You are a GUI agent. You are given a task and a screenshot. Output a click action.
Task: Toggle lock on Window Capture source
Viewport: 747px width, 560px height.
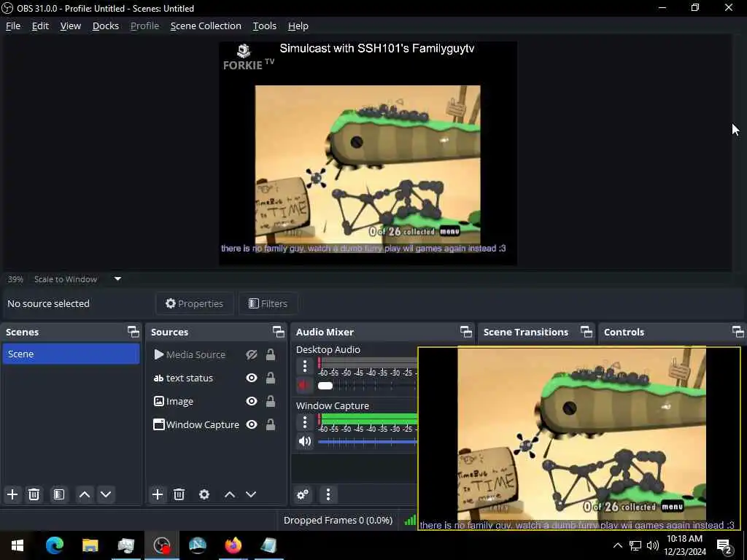[x=270, y=425]
